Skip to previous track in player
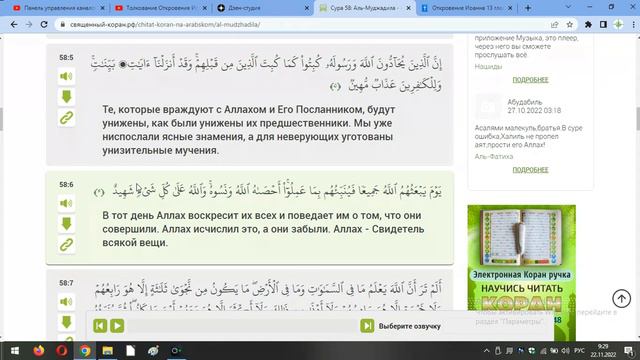Image resolution: width=640 pixels, height=360 pixels. coord(100,326)
